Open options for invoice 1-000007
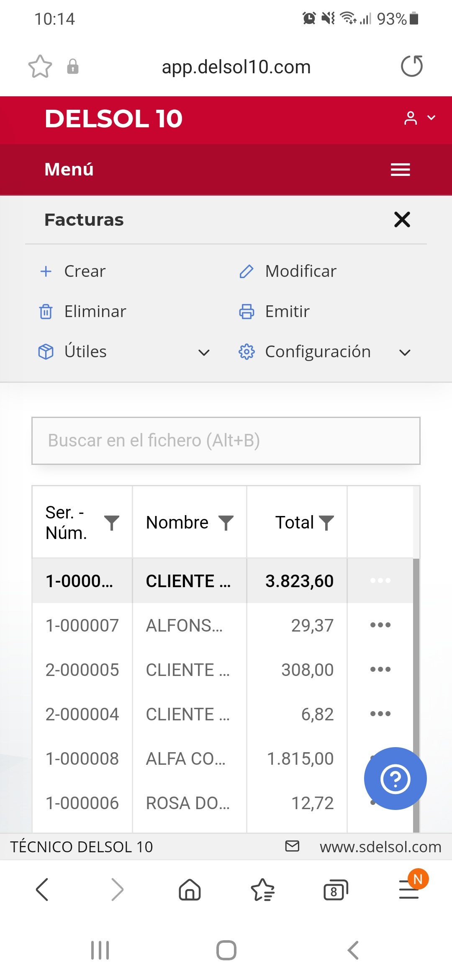The image size is (452, 980). (x=380, y=625)
